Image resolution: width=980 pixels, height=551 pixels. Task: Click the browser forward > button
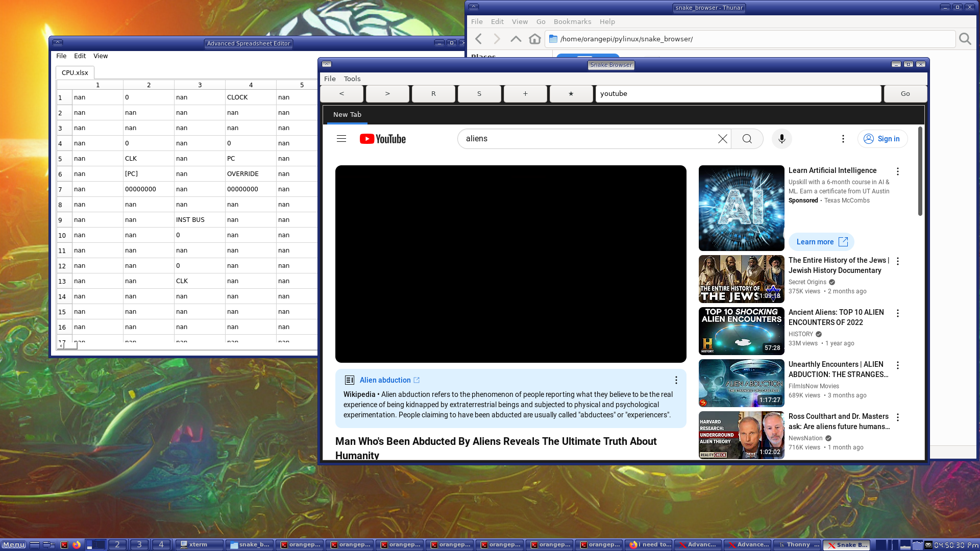387,94
